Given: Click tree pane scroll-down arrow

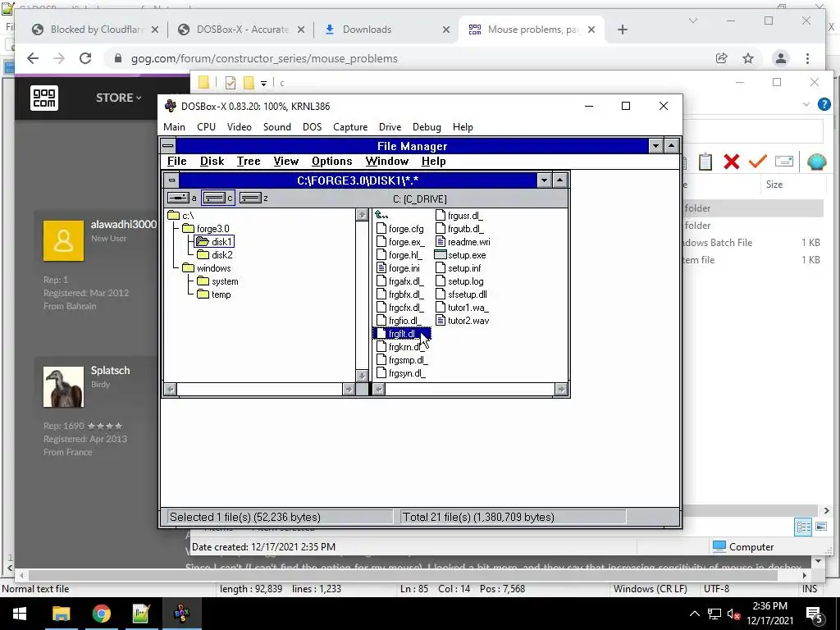Looking at the screenshot, I should pos(362,376).
